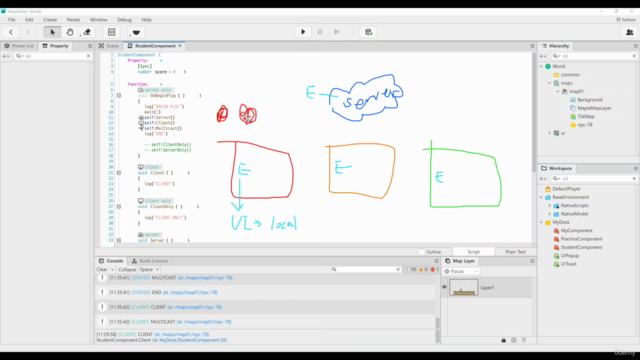Open the Space dropdown in Console

point(149,269)
